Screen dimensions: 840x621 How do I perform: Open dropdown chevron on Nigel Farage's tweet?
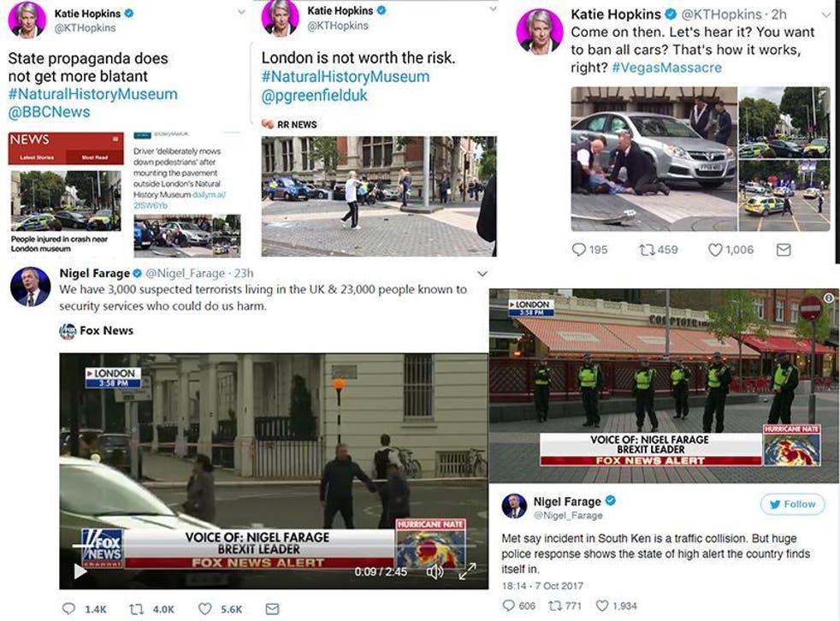pyautogui.click(x=482, y=274)
